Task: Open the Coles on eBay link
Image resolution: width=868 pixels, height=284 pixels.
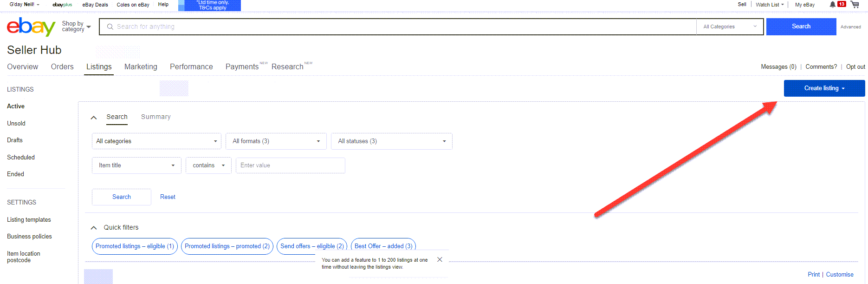Action: (133, 5)
